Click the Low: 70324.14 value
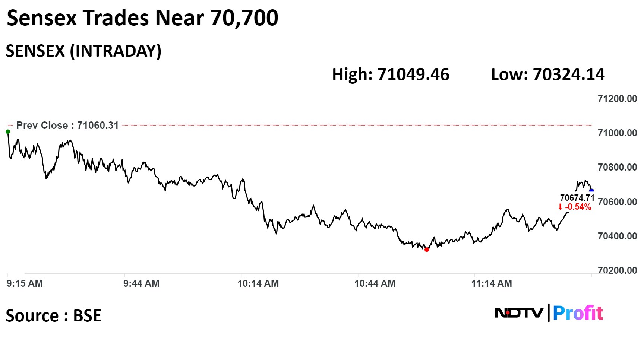Image resolution: width=644 pixels, height=362 pixels. [547, 74]
